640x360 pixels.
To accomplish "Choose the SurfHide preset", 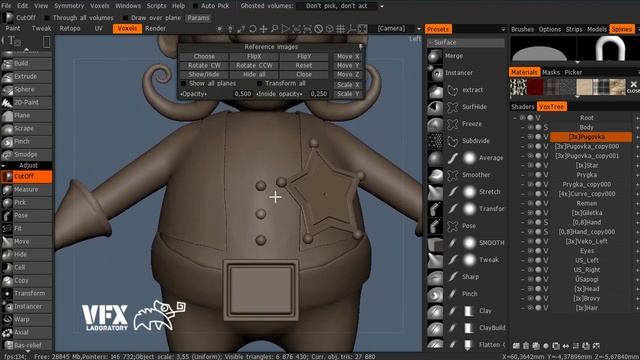I will click(x=473, y=107).
